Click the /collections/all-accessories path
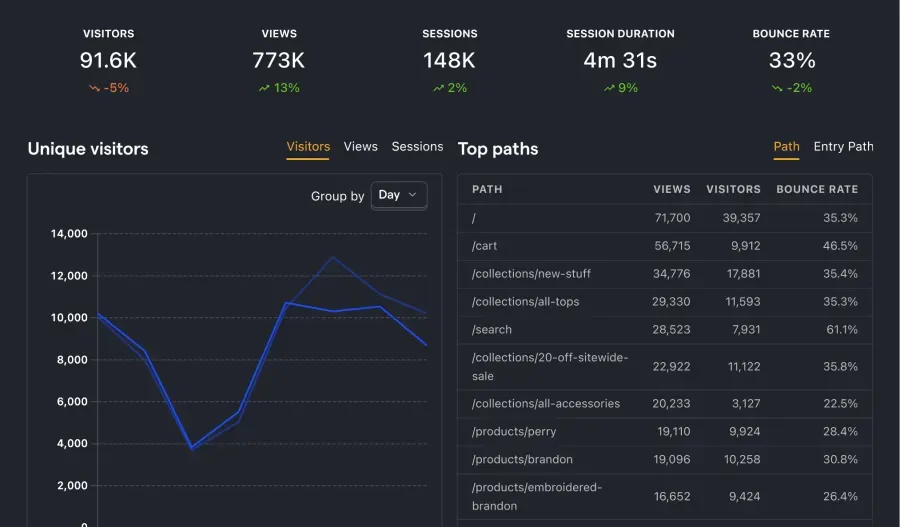This screenshot has width=900, height=527. tap(546, 404)
